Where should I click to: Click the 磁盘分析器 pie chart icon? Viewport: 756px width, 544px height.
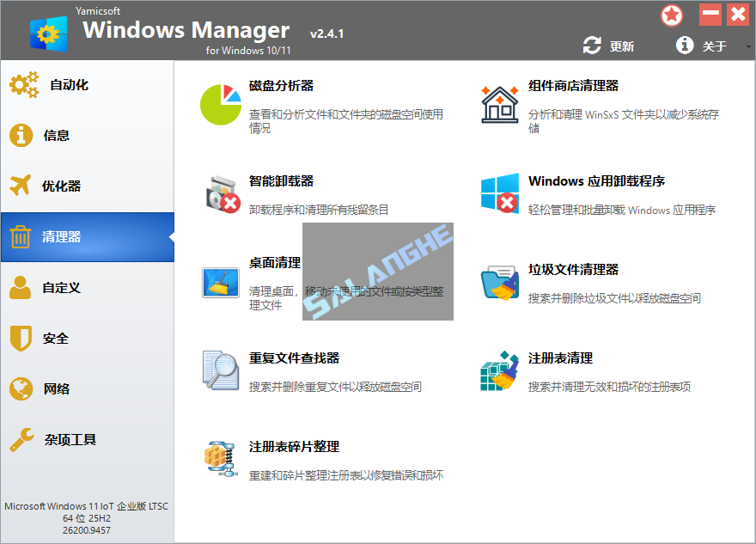click(x=221, y=105)
